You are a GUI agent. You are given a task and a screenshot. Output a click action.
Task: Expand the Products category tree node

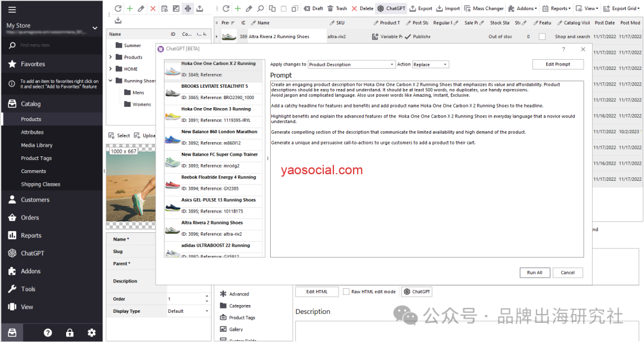110,57
